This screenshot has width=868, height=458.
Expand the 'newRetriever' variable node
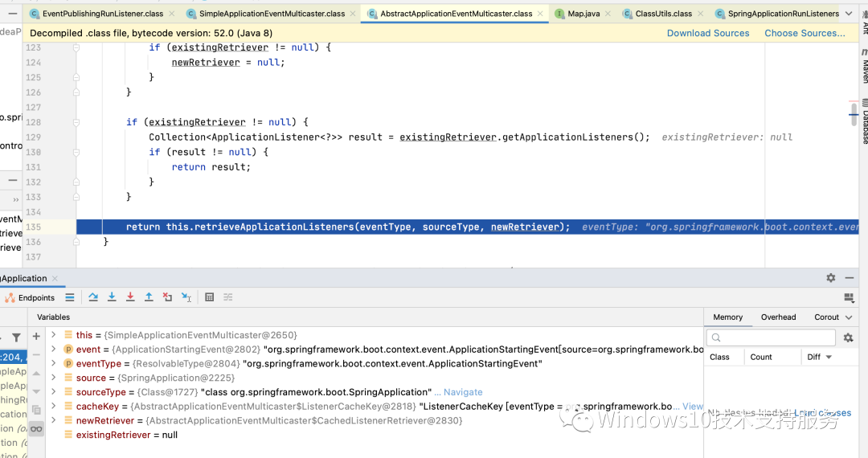point(54,420)
